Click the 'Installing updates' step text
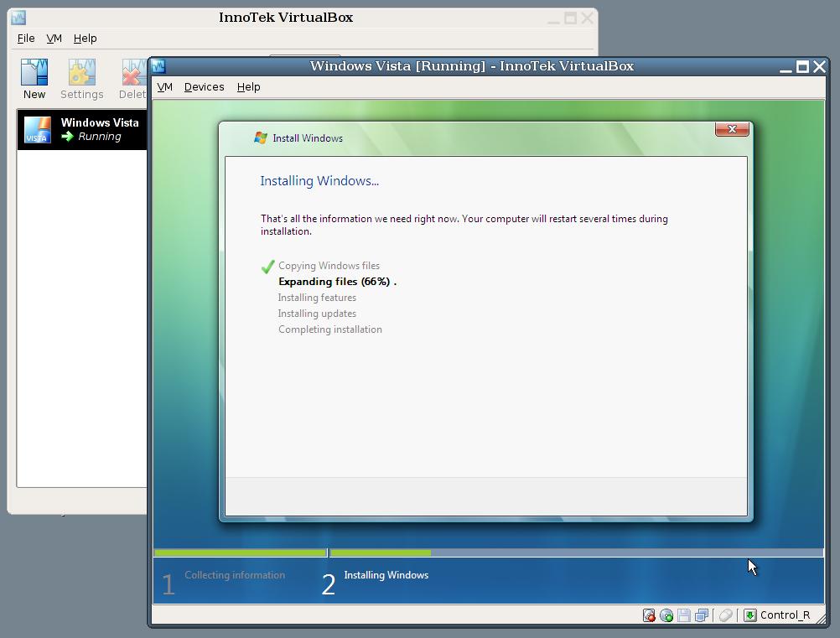Viewport: 840px width, 638px height. coord(317,314)
